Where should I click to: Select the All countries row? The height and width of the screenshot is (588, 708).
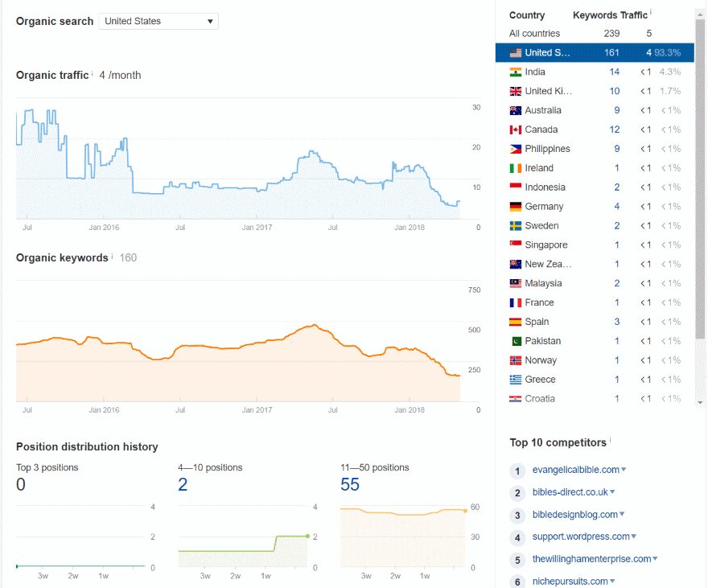[x=595, y=34]
